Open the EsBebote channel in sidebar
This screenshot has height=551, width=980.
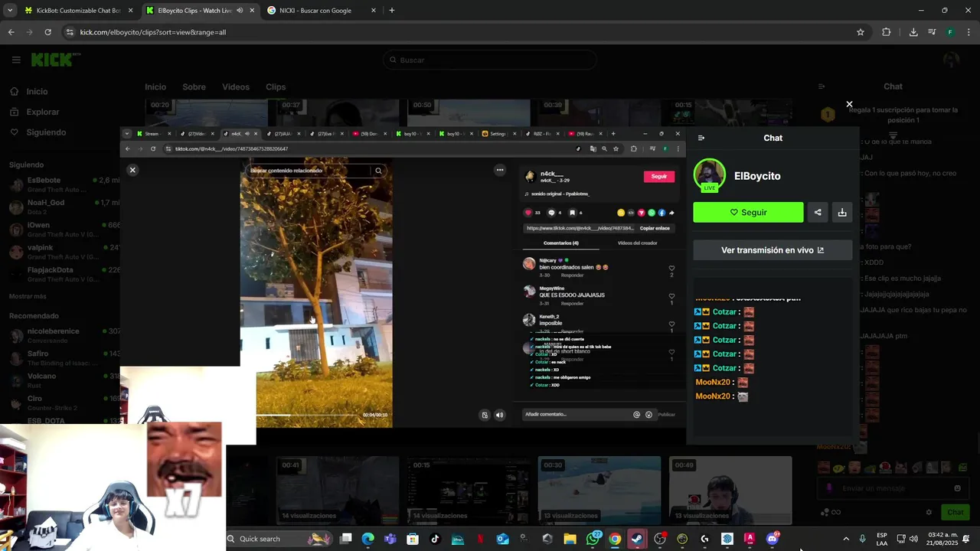[x=65, y=184]
